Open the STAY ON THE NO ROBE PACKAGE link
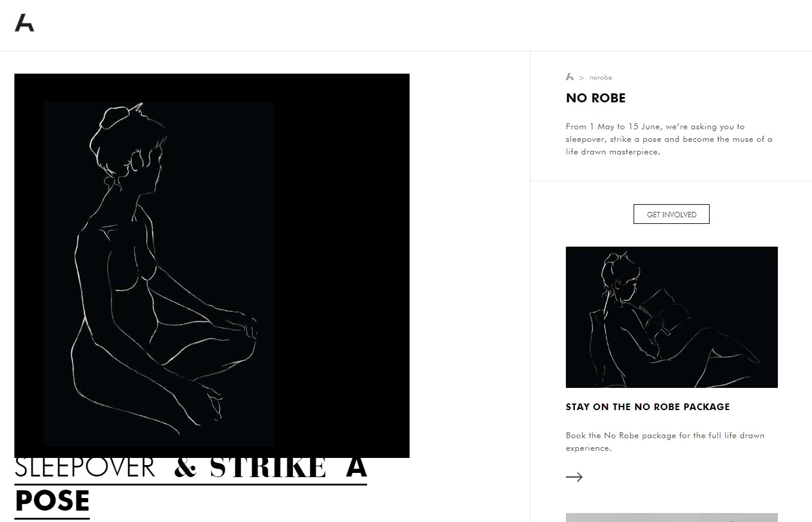 pos(648,406)
